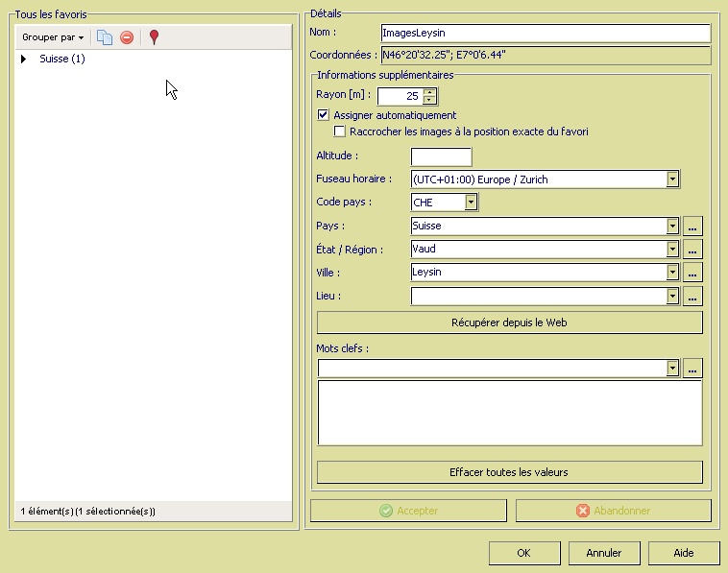Enable Raccrocher les images à la position exacte
Viewport: 728px width, 573px height.
(x=340, y=131)
